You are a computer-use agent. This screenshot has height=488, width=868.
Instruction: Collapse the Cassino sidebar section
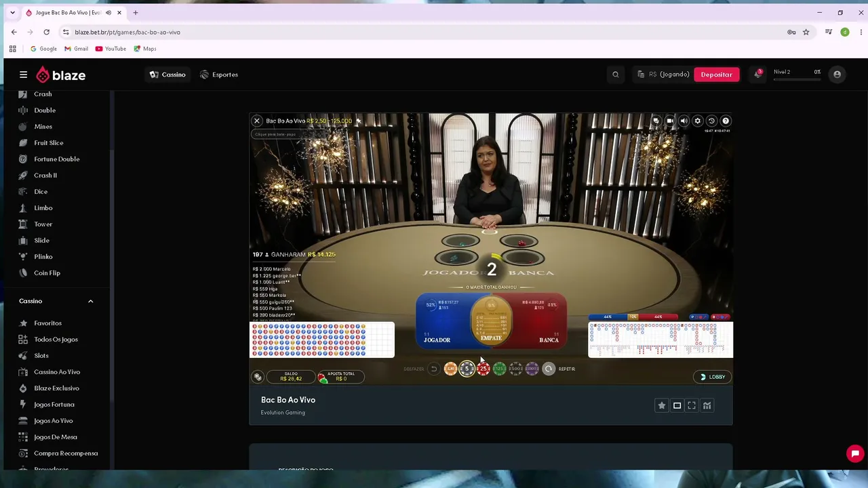coord(90,301)
